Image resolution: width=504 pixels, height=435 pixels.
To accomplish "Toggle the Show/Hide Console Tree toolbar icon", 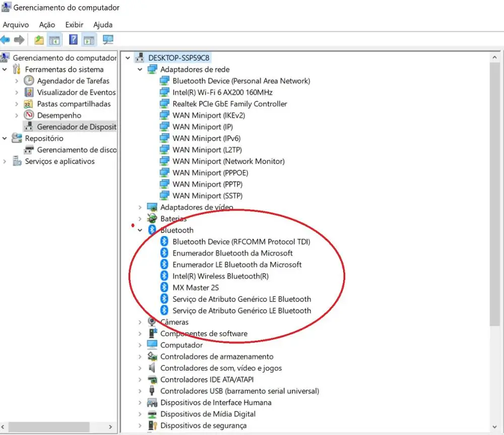I will click(54, 40).
